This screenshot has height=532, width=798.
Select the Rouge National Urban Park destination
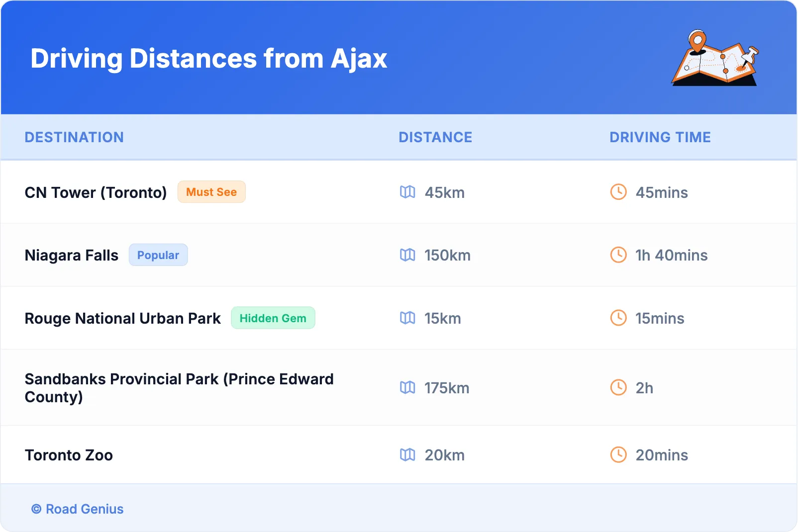coord(123,318)
